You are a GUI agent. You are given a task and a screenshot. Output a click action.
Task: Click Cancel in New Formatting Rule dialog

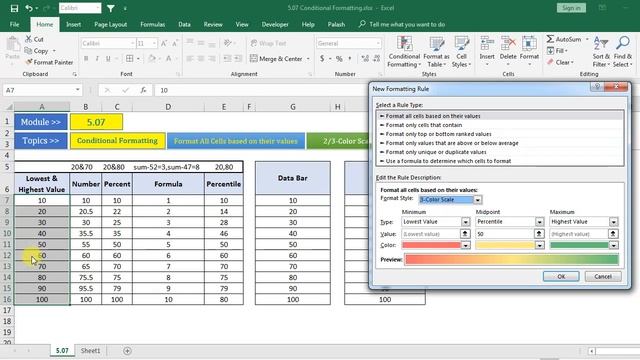point(603,276)
